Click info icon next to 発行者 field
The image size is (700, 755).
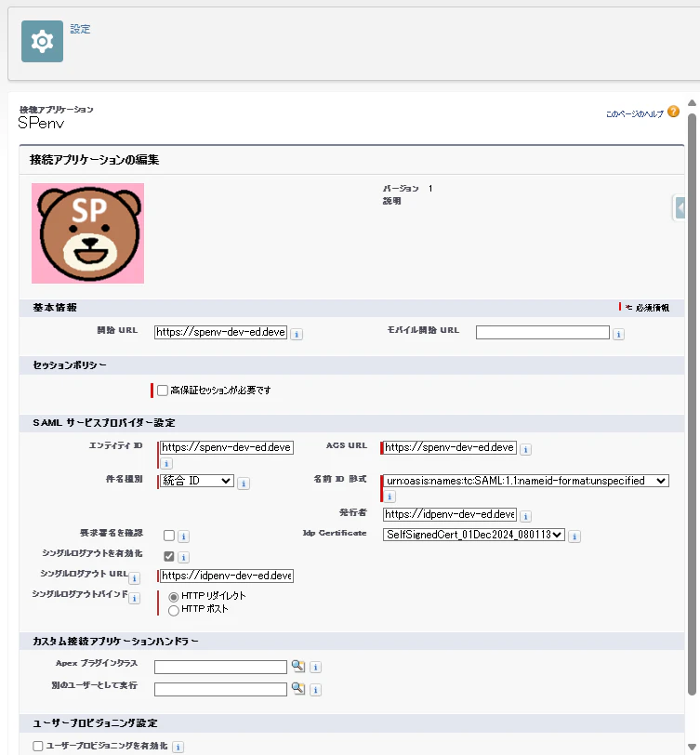(526, 516)
